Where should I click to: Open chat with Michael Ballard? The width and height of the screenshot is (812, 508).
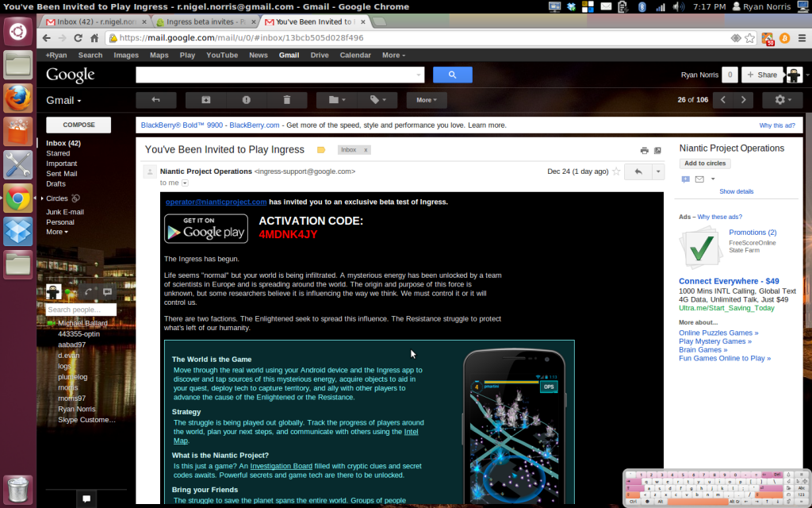click(82, 324)
